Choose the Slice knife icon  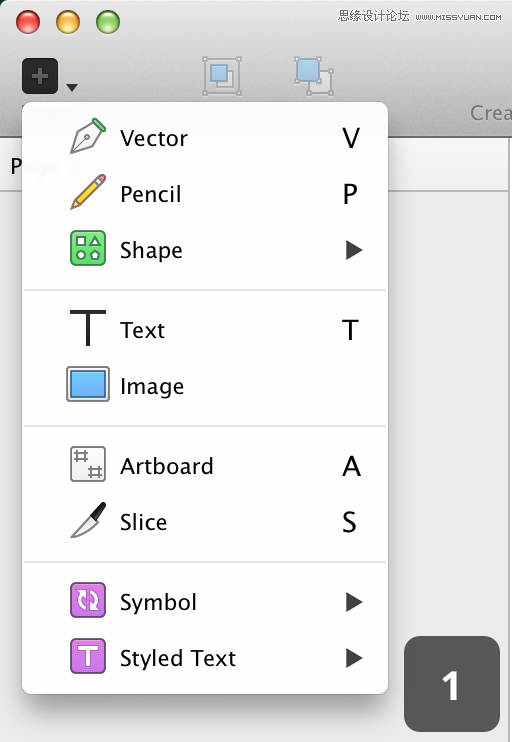[88, 520]
